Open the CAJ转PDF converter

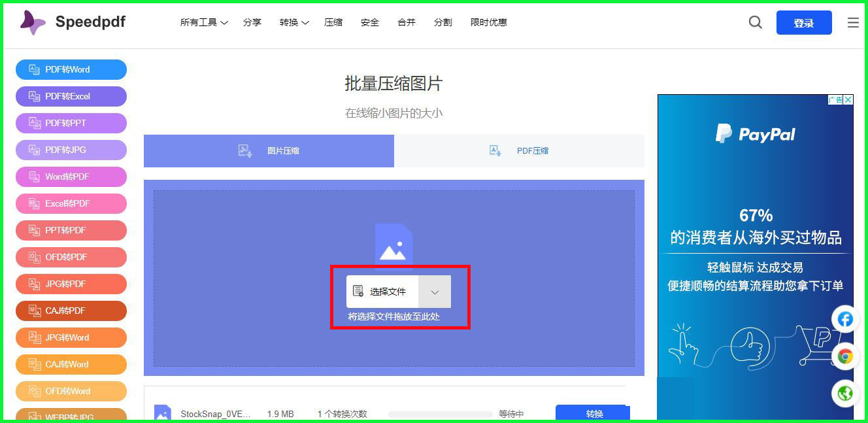click(71, 311)
